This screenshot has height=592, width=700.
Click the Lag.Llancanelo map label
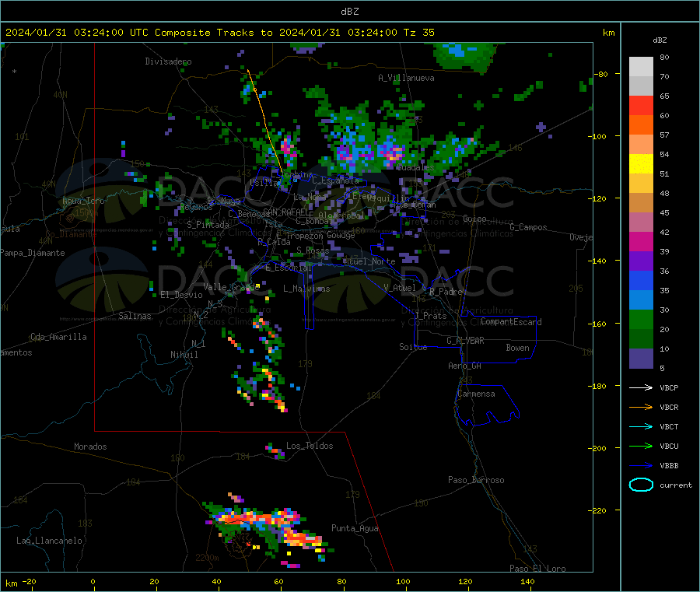(50, 541)
